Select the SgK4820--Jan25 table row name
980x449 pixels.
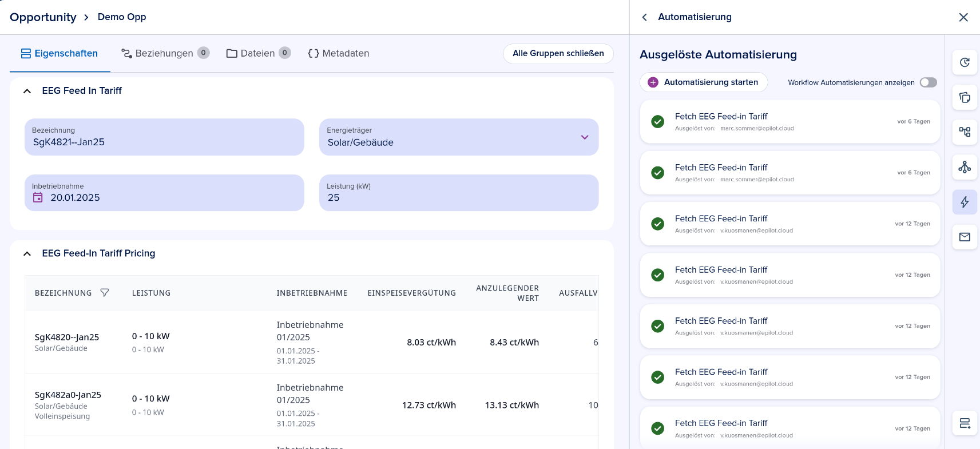click(67, 337)
